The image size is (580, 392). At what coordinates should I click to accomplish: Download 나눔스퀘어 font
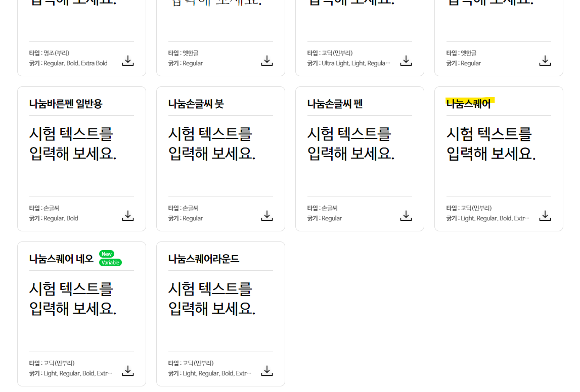(x=545, y=216)
